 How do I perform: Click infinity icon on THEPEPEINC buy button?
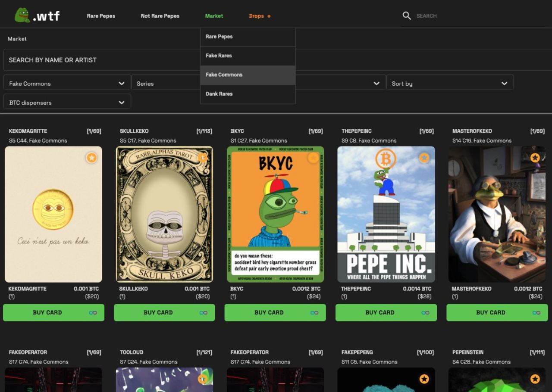tap(425, 313)
